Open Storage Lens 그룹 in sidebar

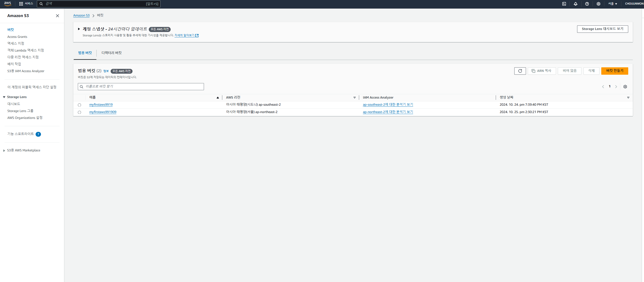[x=20, y=111]
